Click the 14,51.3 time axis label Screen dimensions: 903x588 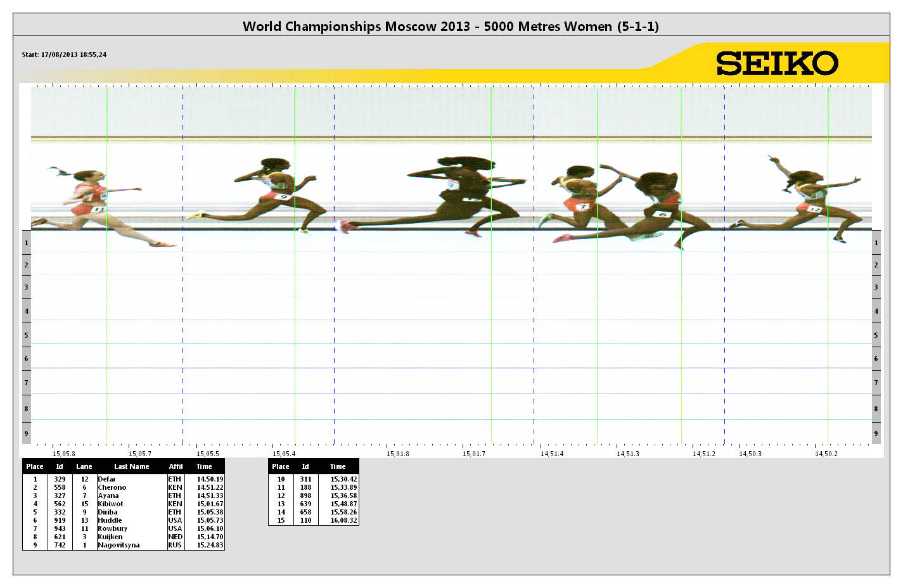pyautogui.click(x=627, y=454)
